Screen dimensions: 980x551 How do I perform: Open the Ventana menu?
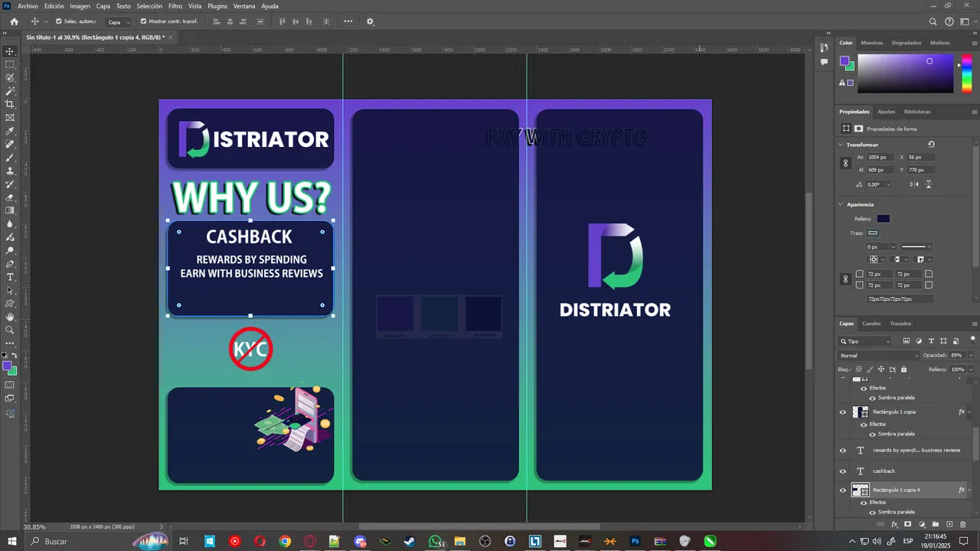pos(244,6)
